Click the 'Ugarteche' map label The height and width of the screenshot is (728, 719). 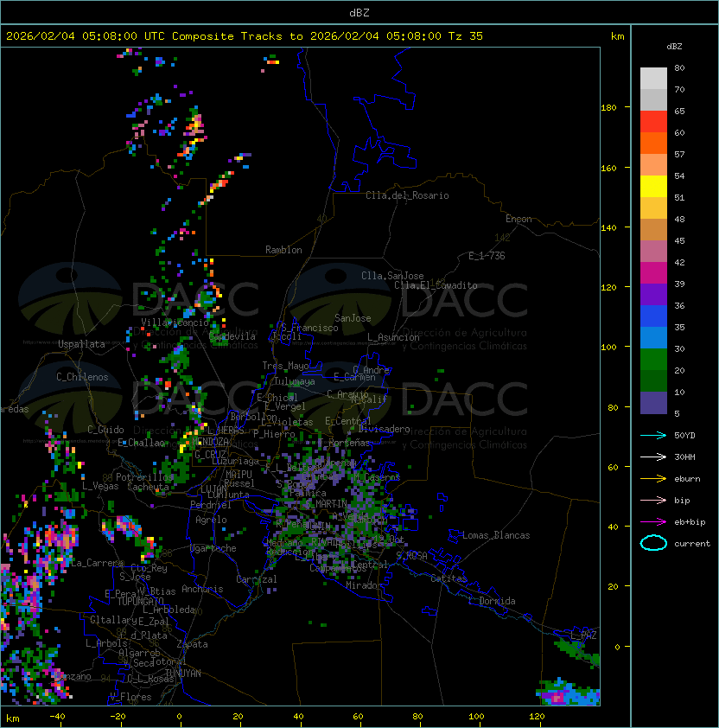click(x=213, y=548)
